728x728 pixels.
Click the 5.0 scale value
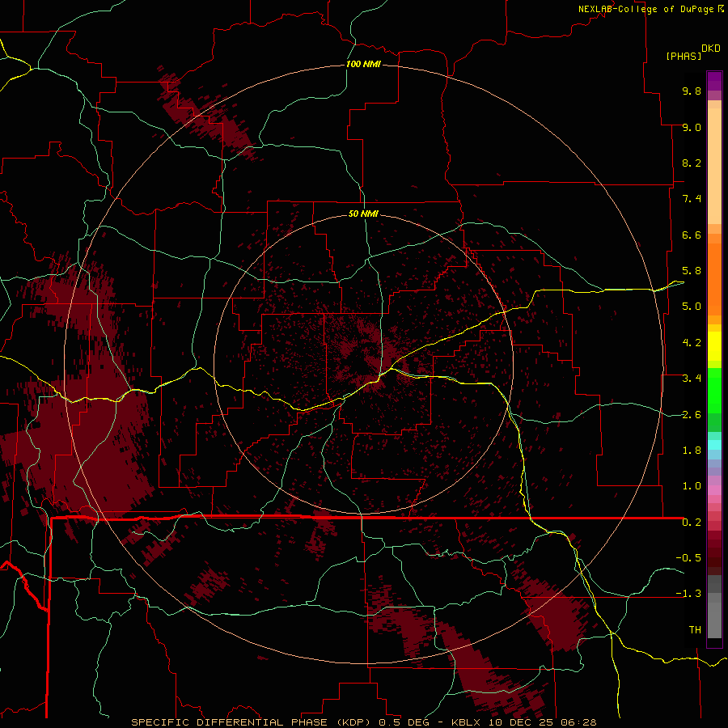(692, 307)
